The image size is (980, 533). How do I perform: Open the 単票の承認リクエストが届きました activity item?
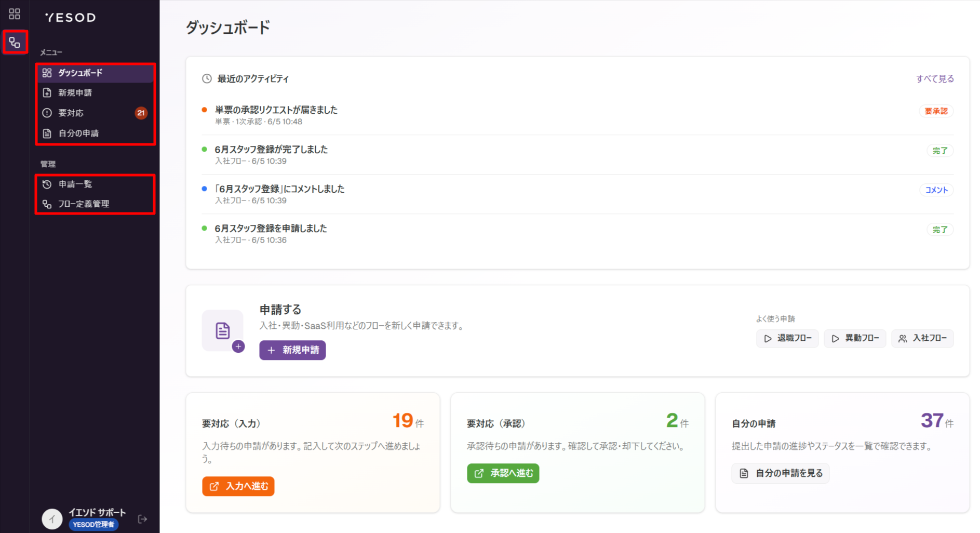(578, 115)
